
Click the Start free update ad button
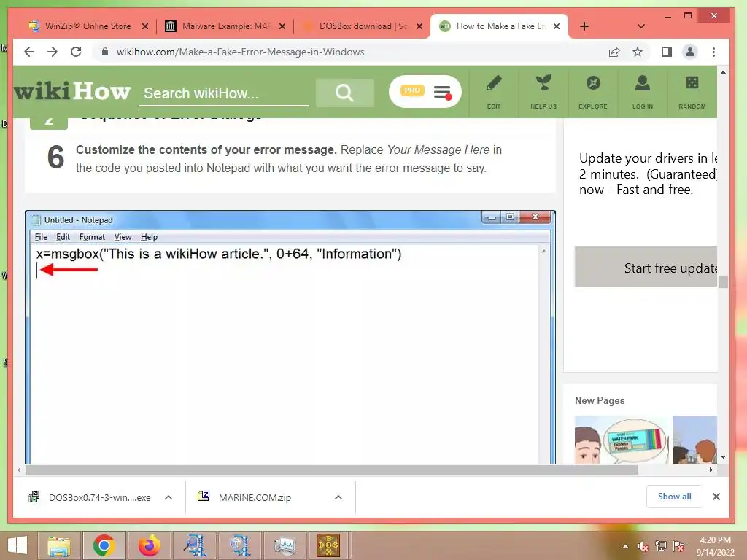pos(646,267)
